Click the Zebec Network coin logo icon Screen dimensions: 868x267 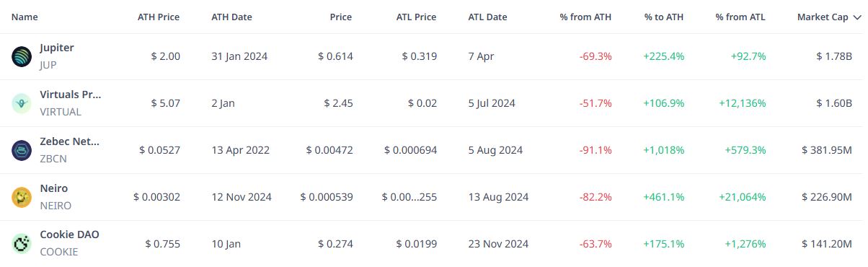pyautogui.click(x=22, y=150)
